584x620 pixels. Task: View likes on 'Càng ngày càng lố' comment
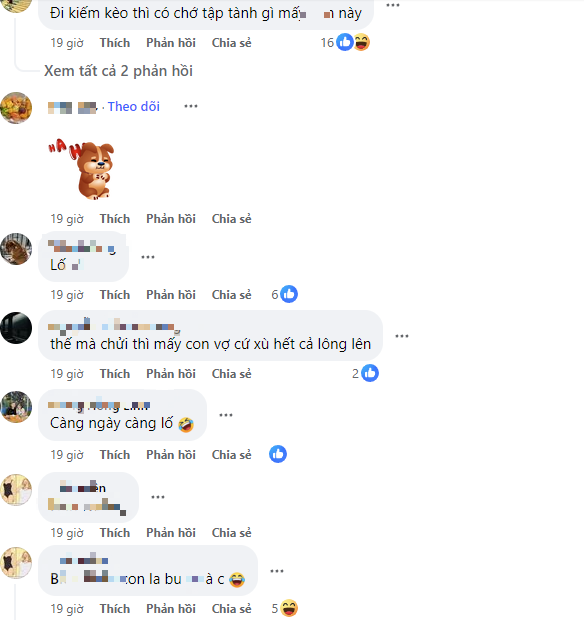(x=278, y=454)
